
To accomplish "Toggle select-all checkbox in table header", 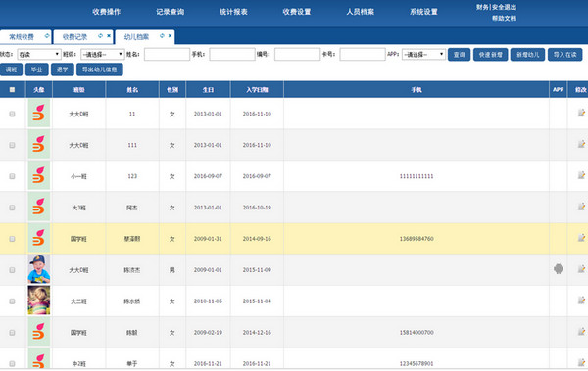I will tap(12, 89).
